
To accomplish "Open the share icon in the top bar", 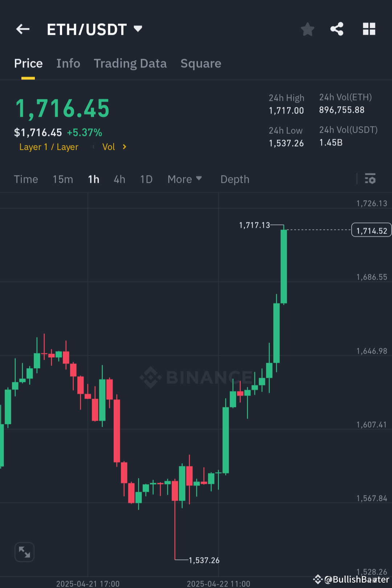I will click(336, 29).
